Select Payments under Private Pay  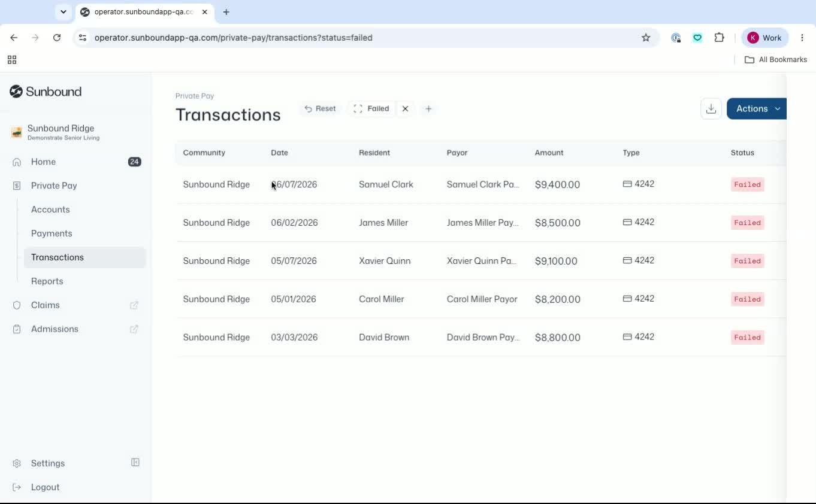click(52, 233)
